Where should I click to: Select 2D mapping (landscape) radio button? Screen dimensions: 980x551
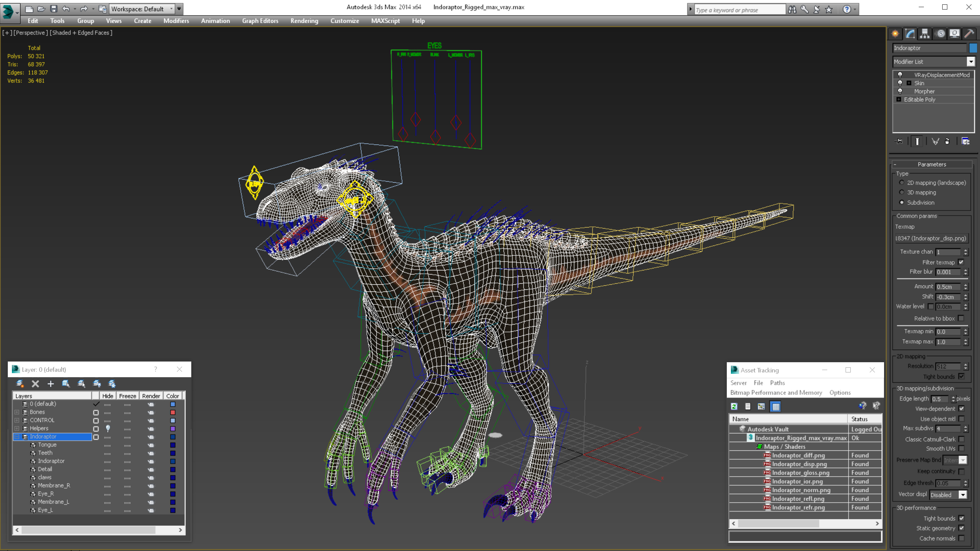click(902, 183)
